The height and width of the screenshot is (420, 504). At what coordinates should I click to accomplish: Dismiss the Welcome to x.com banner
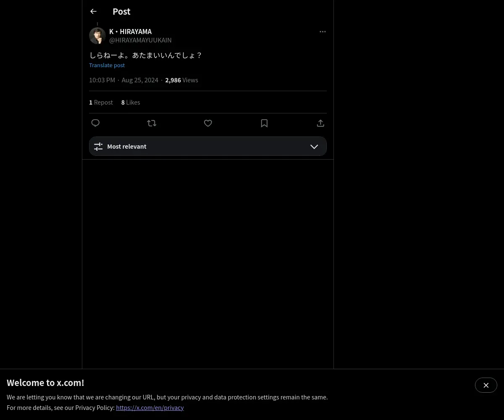[x=486, y=385]
